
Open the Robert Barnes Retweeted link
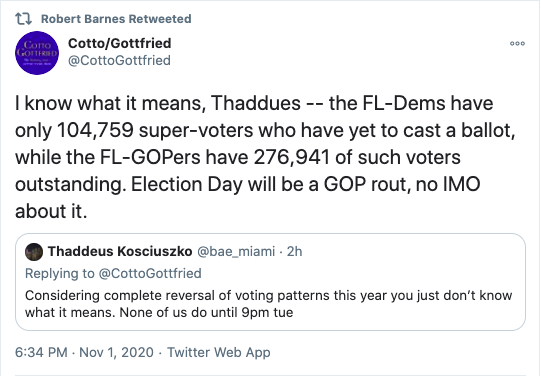coord(116,19)
